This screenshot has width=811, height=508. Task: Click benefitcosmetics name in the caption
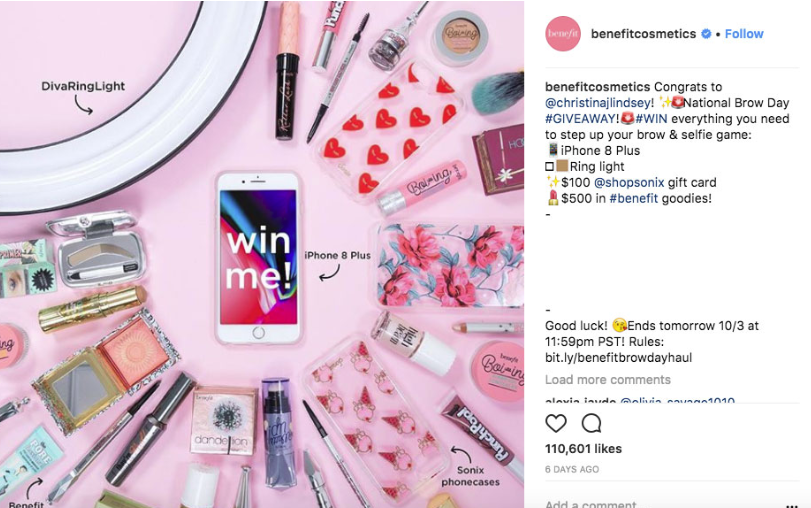[x=597, y=87]
